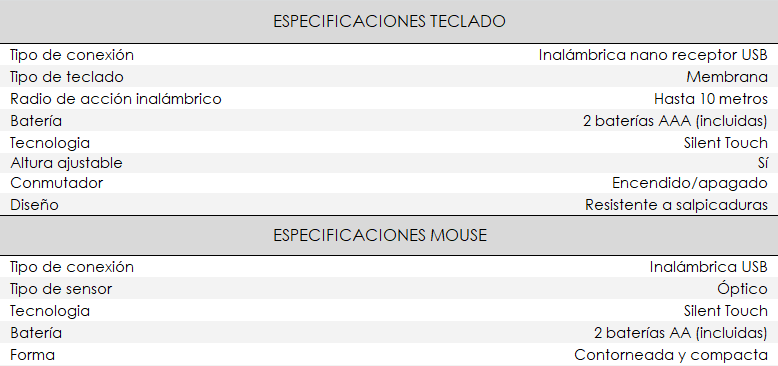Screen dimensions: 778x366
Task: Click 2 baterías AAA (incluidas) text
Action: pos(675,121)
